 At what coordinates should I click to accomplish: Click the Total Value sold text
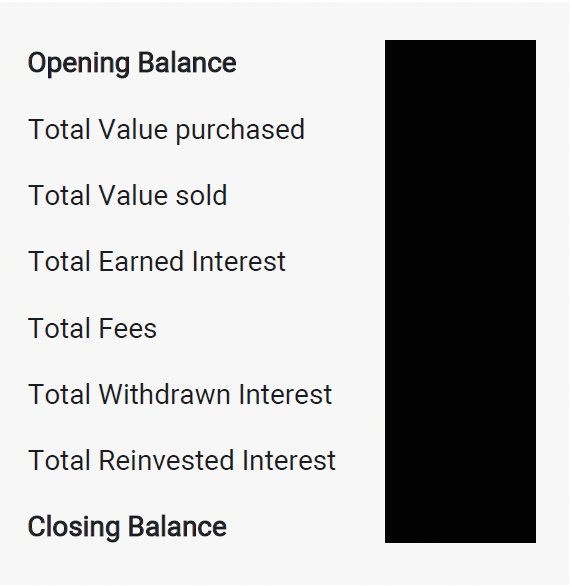(128, 195)
